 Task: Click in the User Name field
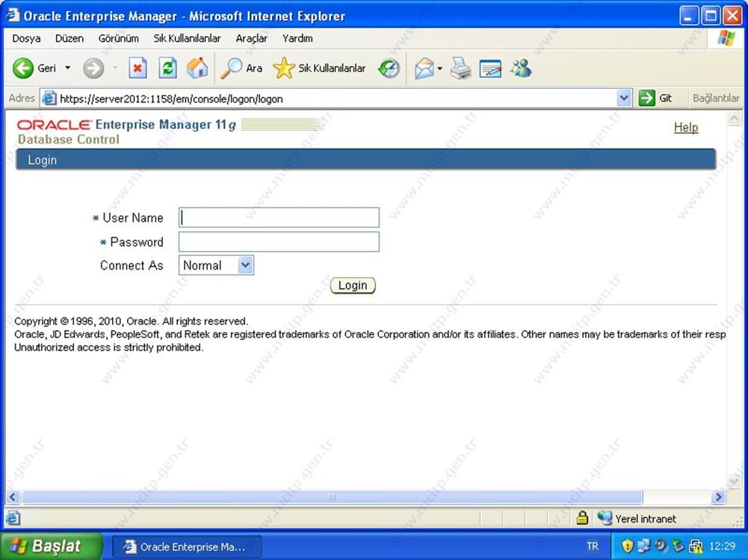[279, 217]
